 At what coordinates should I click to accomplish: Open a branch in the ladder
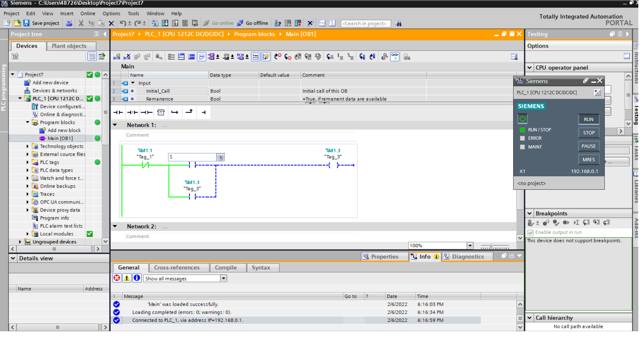(x=175, y=112)
